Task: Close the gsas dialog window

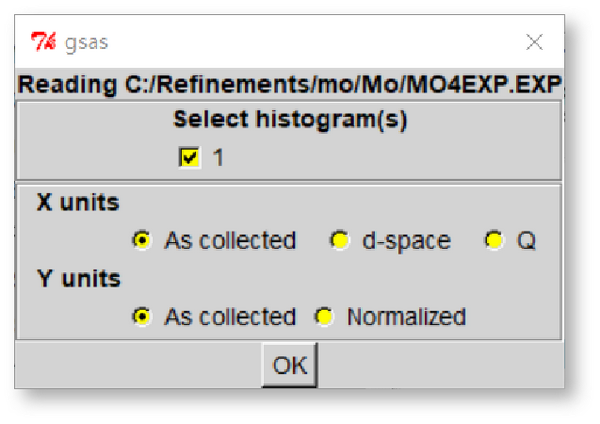Action: point(535,42)
